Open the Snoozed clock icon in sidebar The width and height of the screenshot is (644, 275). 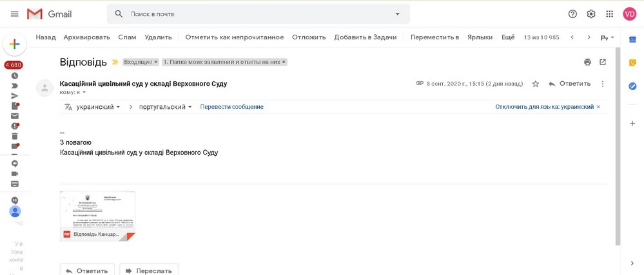[x=14, y=75]
